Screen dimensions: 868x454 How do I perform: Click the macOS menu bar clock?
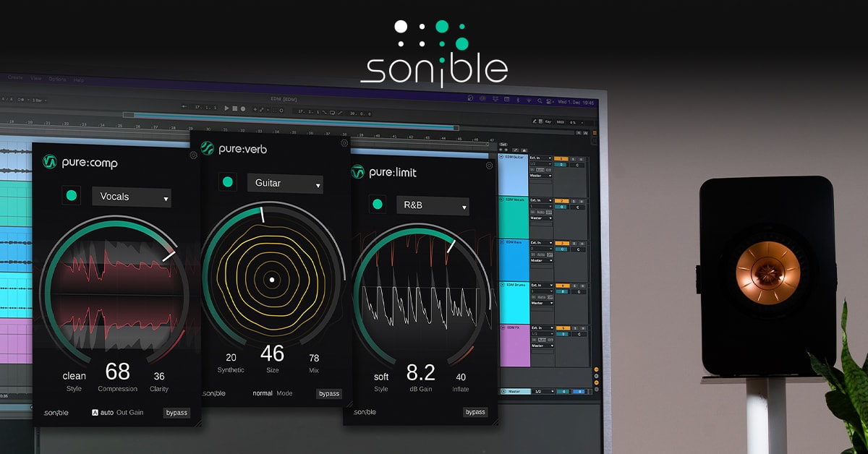point(576,102)
